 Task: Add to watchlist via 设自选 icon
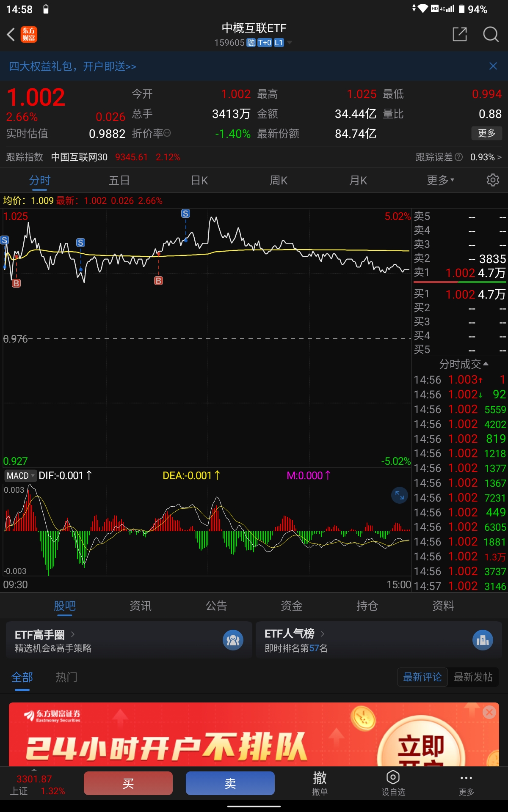[x=393, y=783]
